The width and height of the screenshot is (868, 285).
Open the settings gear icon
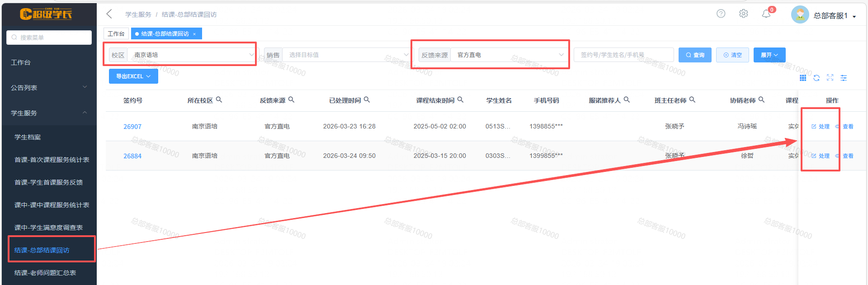click(743, 14)
